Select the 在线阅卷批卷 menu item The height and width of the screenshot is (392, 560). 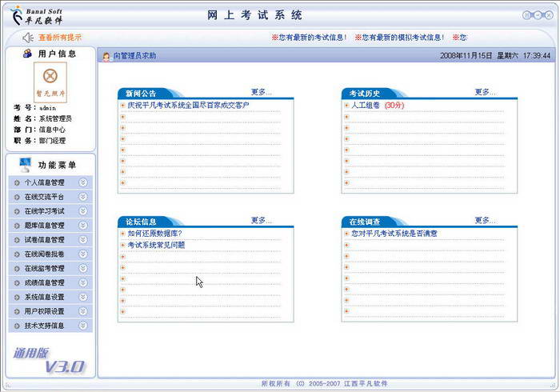click(44, 254)
